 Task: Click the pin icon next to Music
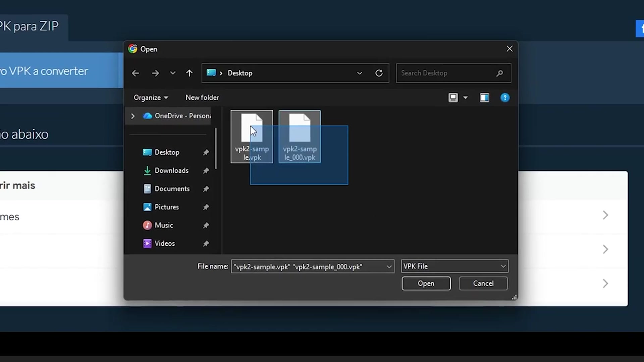pyautogui.click(x=206, y=225)
